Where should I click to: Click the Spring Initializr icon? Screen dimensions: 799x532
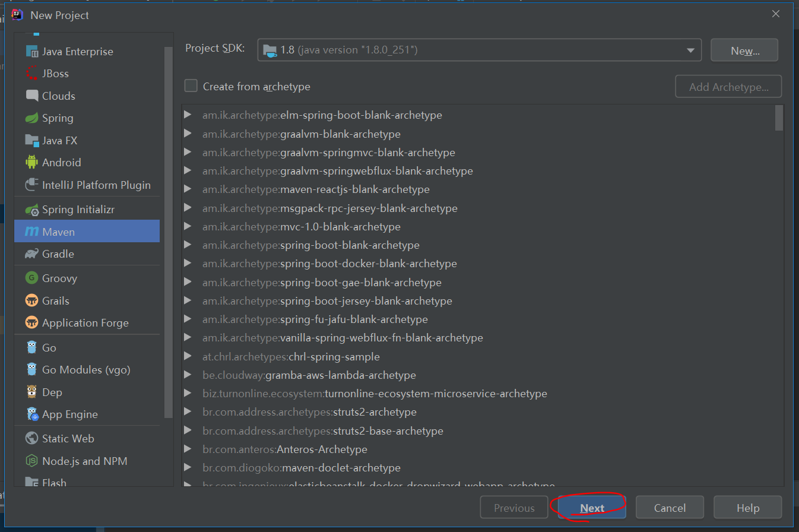pos(32,210)
